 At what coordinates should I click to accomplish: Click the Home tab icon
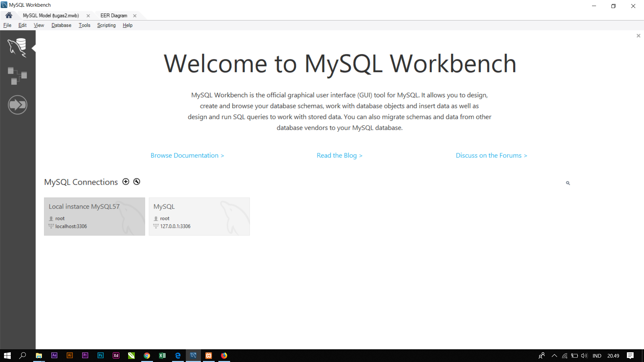[9, 15]
